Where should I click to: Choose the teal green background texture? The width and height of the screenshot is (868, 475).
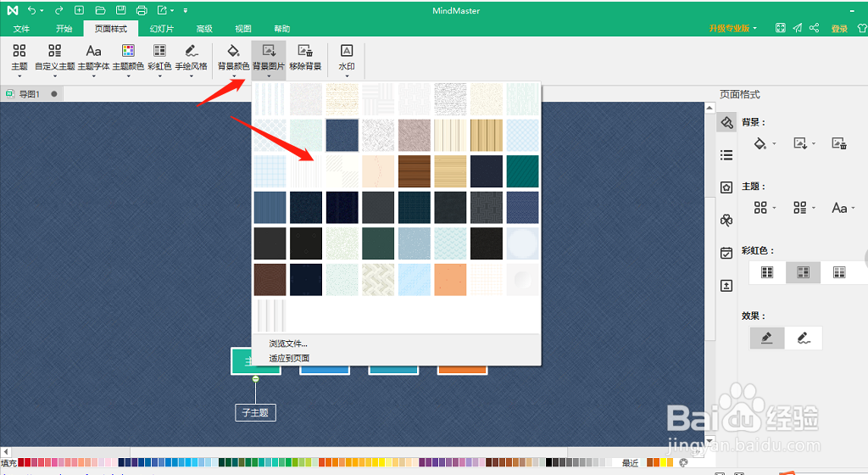pos(522,171)
